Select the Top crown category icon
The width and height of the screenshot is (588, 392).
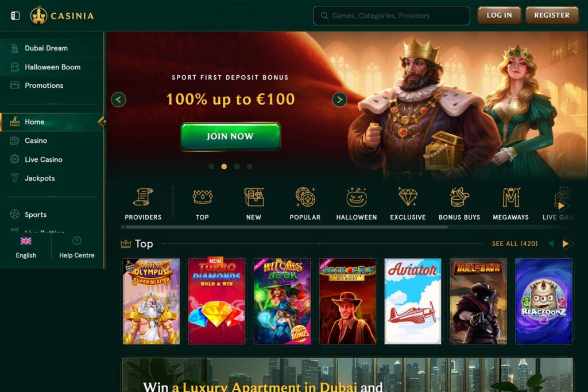click(202, 197)
